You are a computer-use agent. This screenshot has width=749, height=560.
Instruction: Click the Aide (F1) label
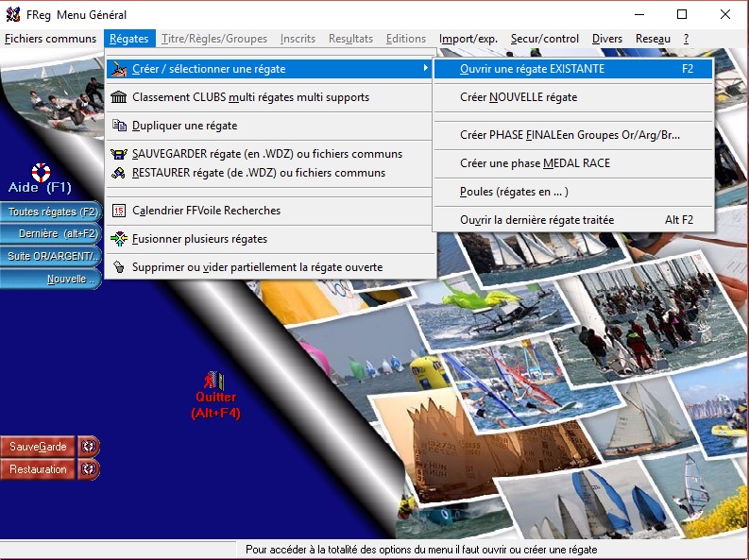click(40, 187)
